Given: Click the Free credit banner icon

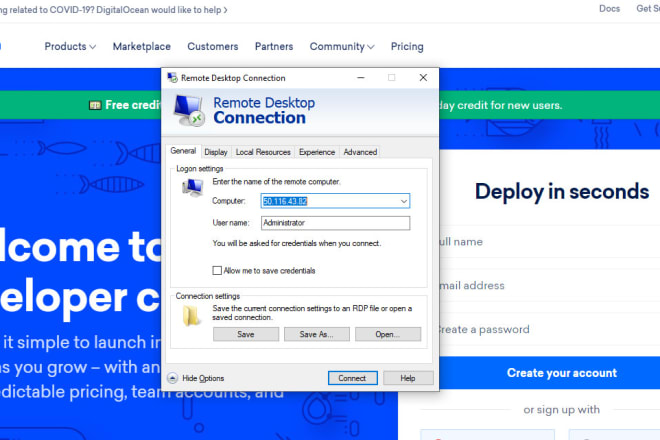Looking at the screenshot, I should tap(95, 105).
